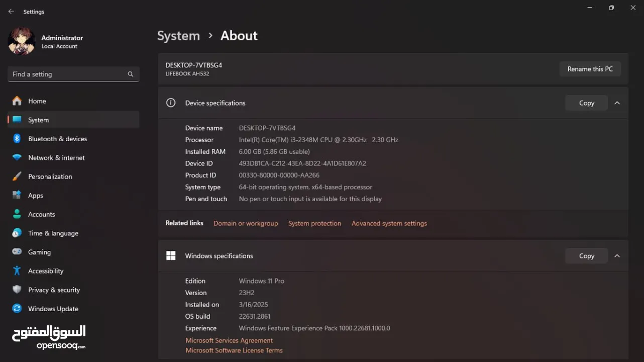The height and width of the screenshot is (362, 644).
Task: Minimize the Settings window
Action: 589,8
